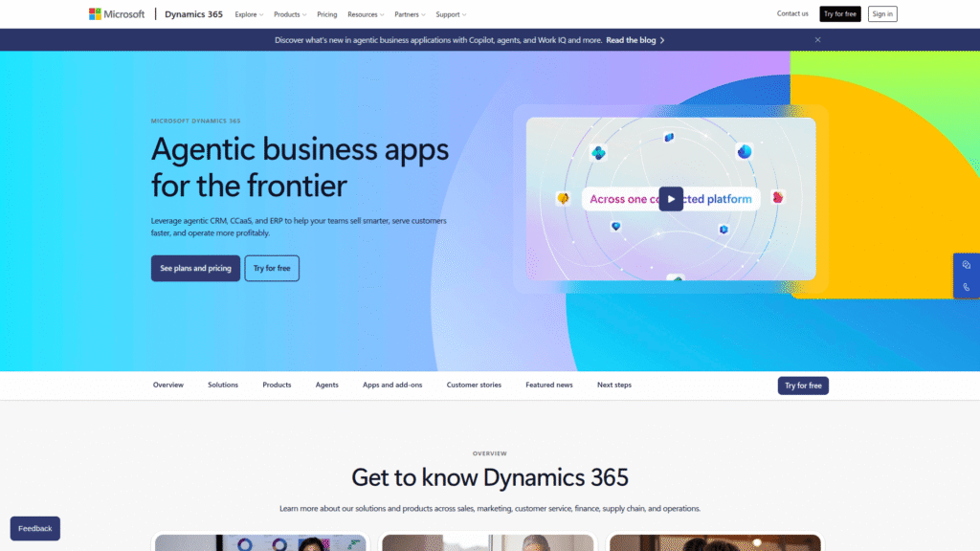Click the phone call icon on right sidebar

pos(967,287)
